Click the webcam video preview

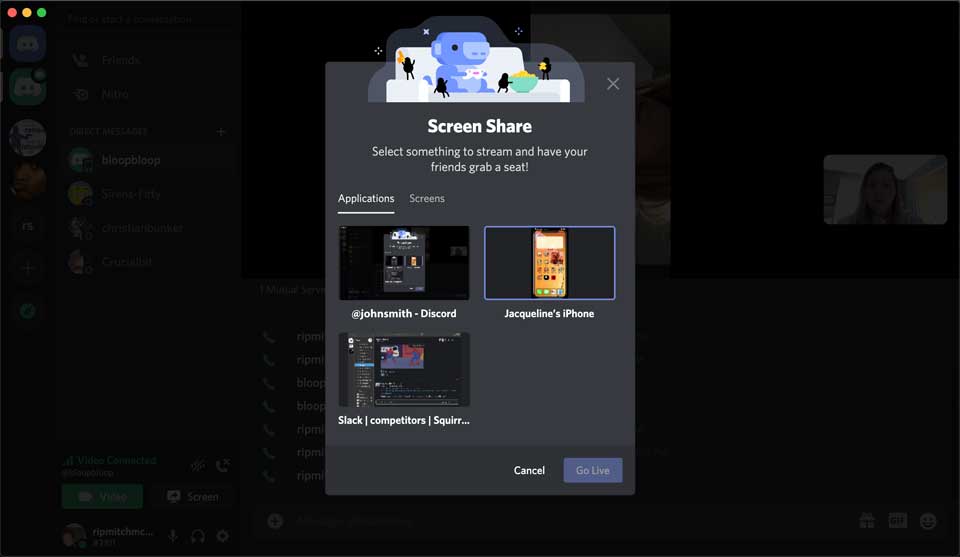885,189
